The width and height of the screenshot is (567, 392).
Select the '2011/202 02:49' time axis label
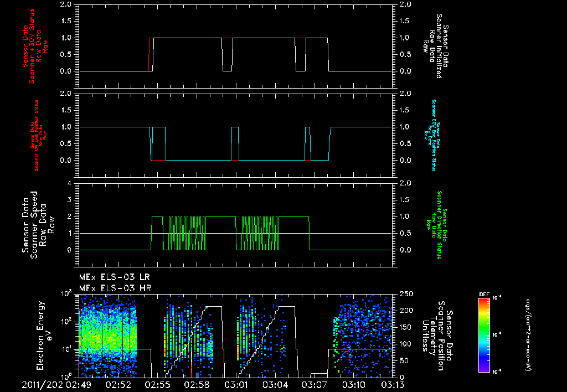pyautogui.click(x=57, y=384)
